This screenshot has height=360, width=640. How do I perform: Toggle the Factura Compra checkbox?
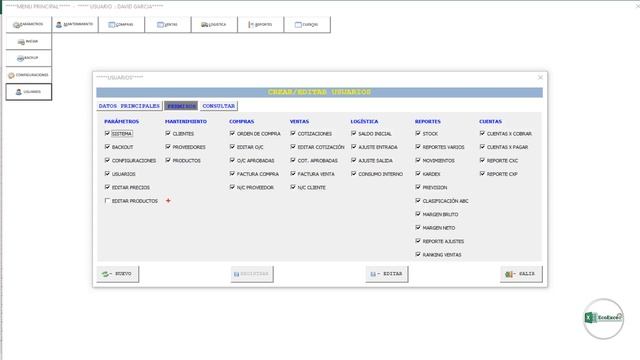tap(232, 174)
